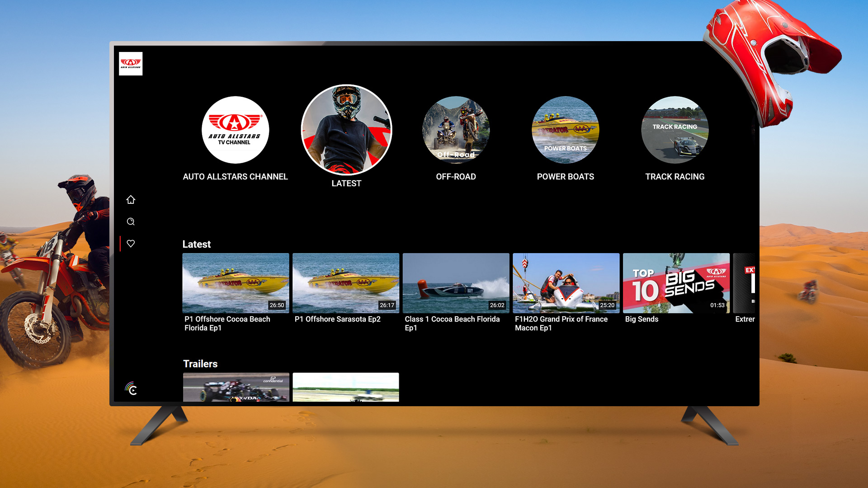Open Favorites heart icon in sidebar
Screen dimensions: 868x488
point(131,244)
